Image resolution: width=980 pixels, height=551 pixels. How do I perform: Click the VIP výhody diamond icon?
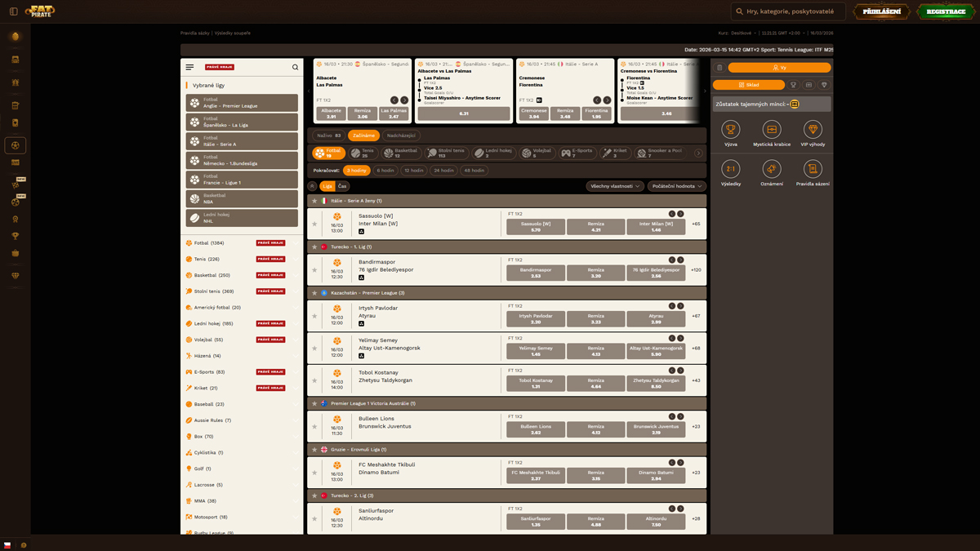(x=813, y=130)
